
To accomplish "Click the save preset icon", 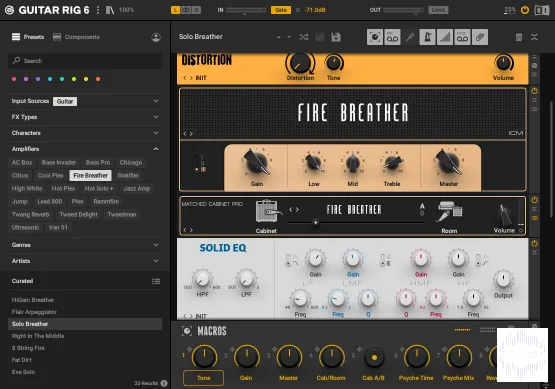I will 320,37.
